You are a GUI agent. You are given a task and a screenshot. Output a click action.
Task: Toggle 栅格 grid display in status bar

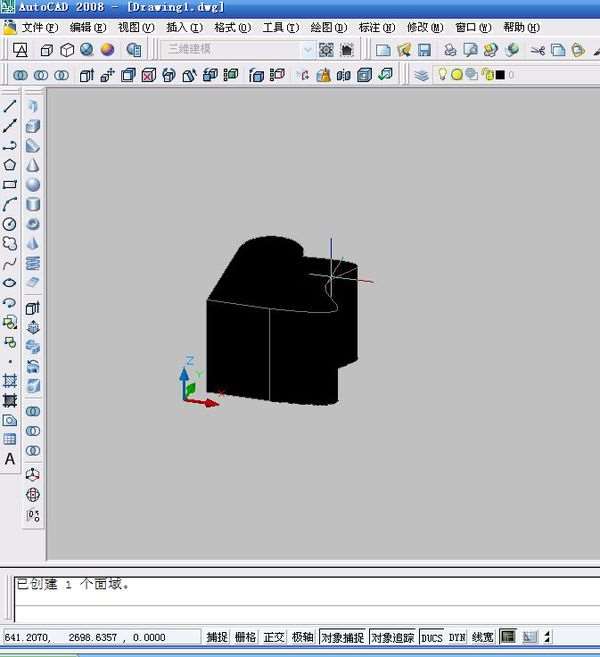[245, 637]
